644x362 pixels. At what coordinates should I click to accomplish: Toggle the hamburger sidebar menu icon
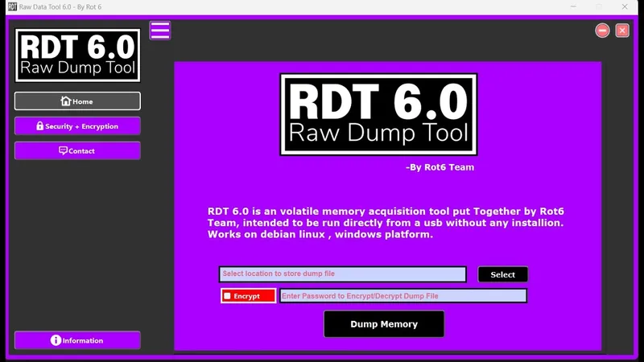pyautogui.click(x=159, y=31)
